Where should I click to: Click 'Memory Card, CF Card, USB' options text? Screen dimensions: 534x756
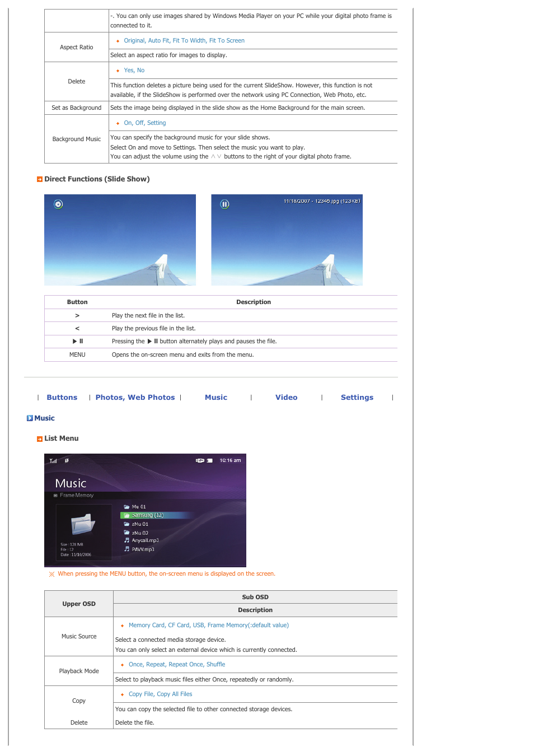click(x=209, y=626)
